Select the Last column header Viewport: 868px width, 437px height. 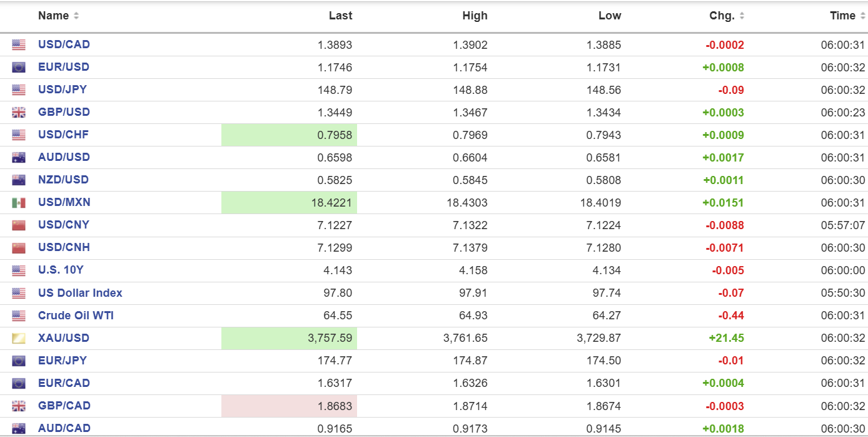[340, 16]
